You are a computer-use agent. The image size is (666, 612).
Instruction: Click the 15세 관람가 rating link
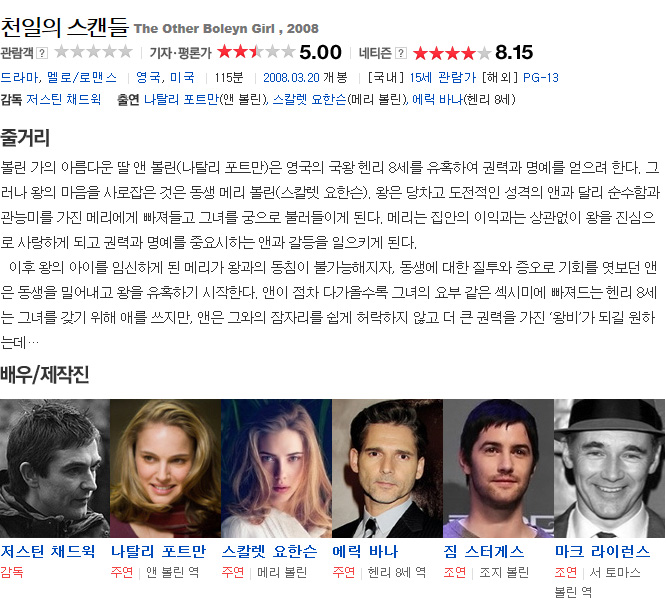point(443,77)
